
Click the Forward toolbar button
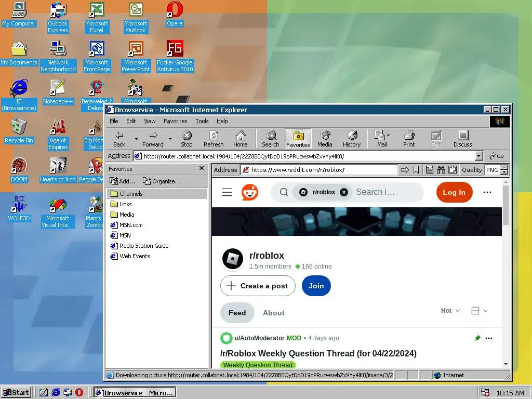point(153,139)
